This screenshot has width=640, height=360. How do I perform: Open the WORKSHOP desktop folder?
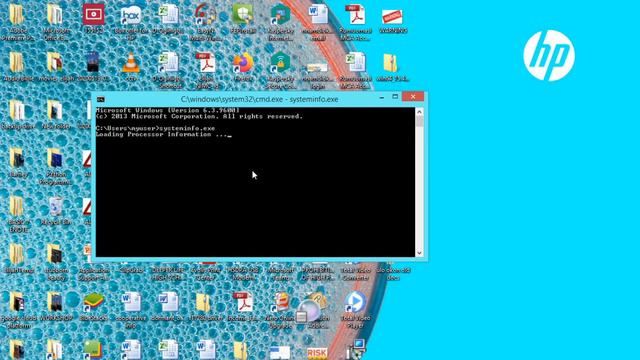[55, 303]
